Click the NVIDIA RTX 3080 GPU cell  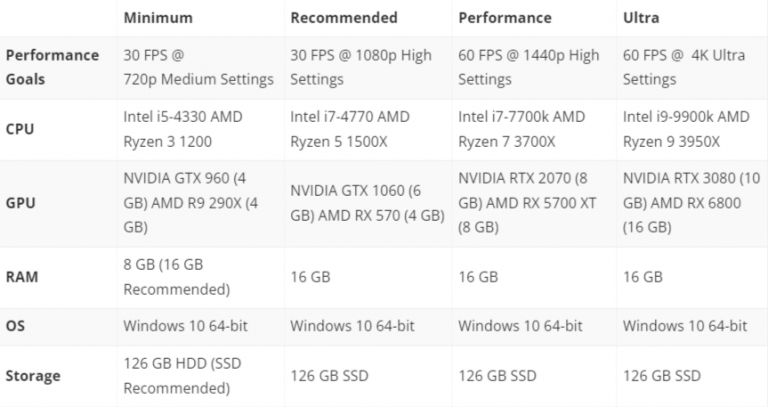691,203
